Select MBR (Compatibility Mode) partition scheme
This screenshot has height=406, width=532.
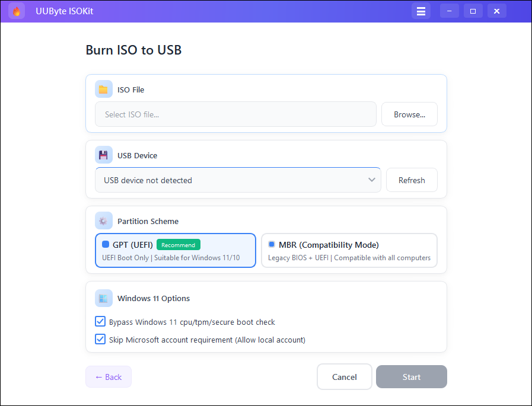pos(349,250)
